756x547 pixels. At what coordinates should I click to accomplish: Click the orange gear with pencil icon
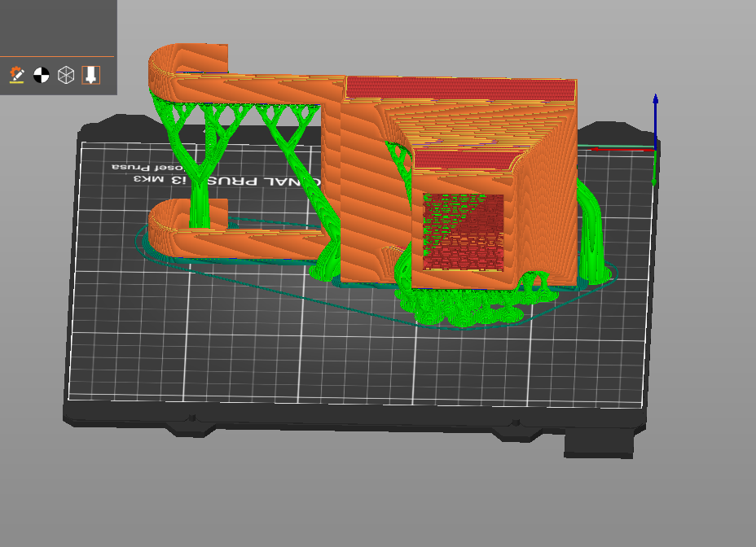(17, 75)
